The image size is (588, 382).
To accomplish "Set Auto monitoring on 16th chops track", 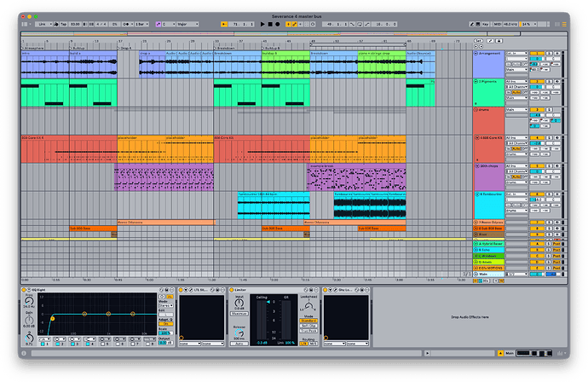I will (x=516, y=177).
